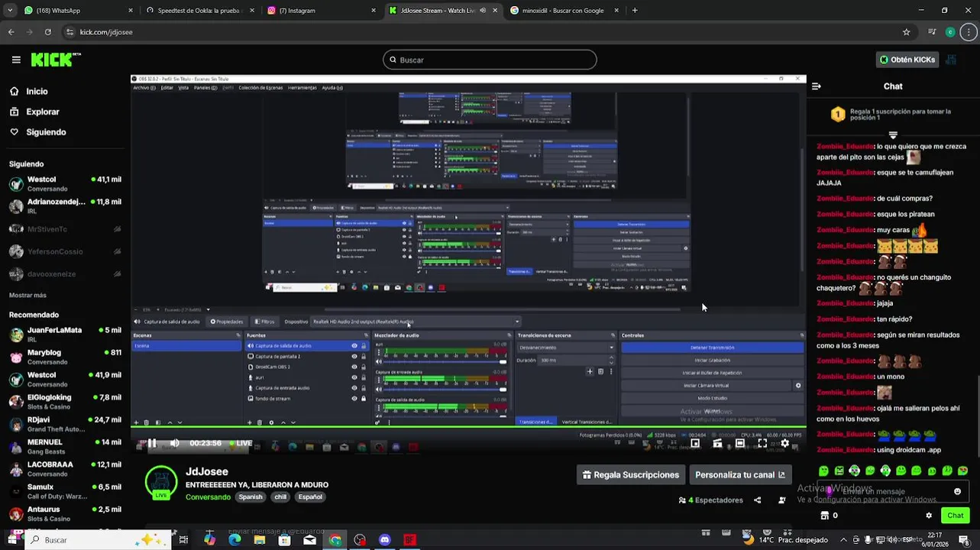
Task: Open the chat settings gear
Action: (929, 516)
